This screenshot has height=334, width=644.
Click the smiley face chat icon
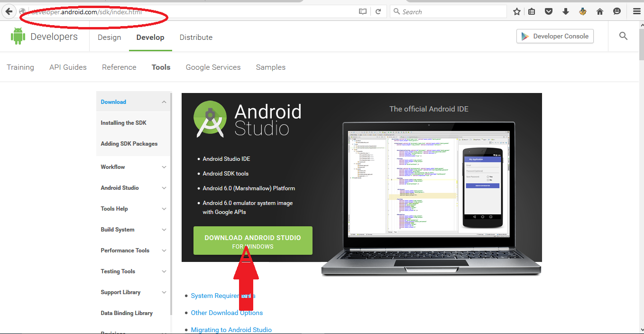coord(617,12)
